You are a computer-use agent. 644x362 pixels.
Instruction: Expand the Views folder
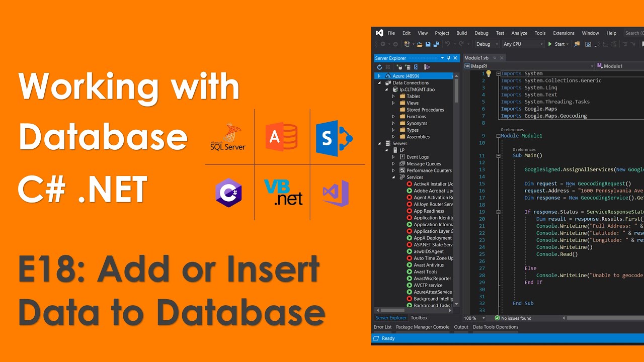pyautogui.click(x=393, y=103)
